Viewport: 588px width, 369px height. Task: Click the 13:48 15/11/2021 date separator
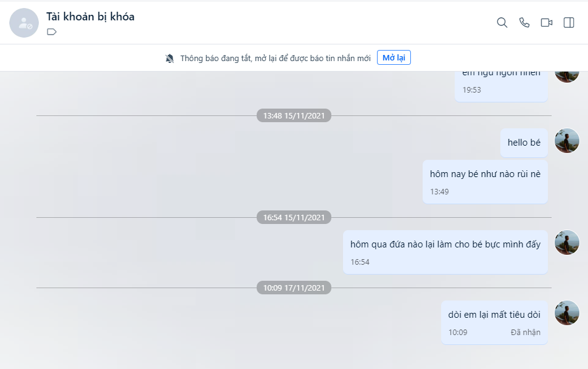point(294,115)
